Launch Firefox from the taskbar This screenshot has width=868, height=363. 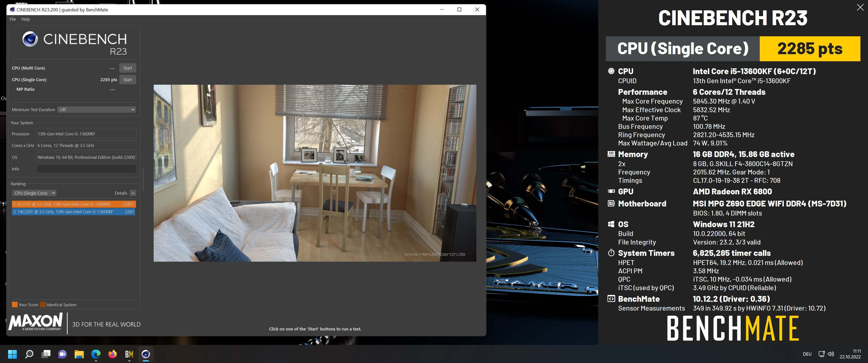click(x=113, y=354)
